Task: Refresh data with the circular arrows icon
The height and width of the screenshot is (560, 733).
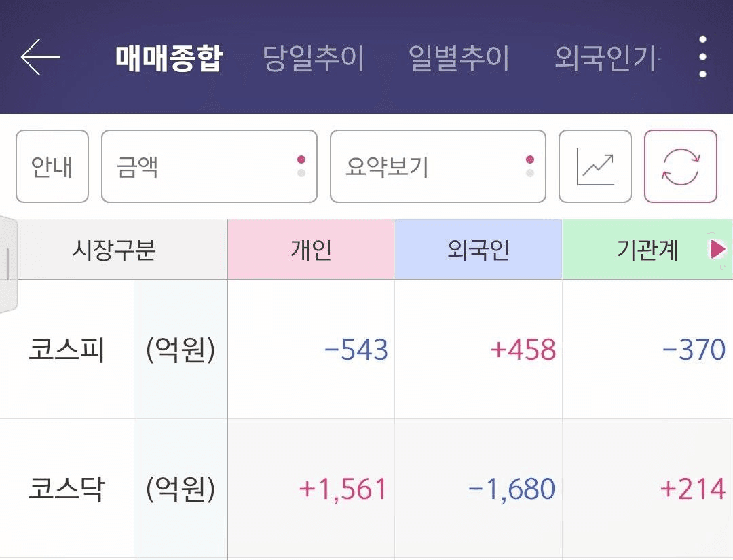Action: [681, 166]
